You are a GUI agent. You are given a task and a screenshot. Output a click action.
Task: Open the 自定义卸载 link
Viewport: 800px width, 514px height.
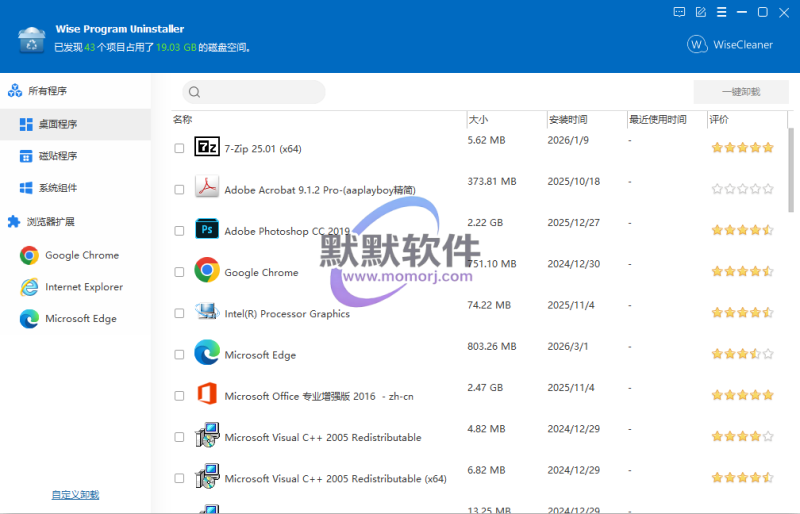[x=75, y=495]
